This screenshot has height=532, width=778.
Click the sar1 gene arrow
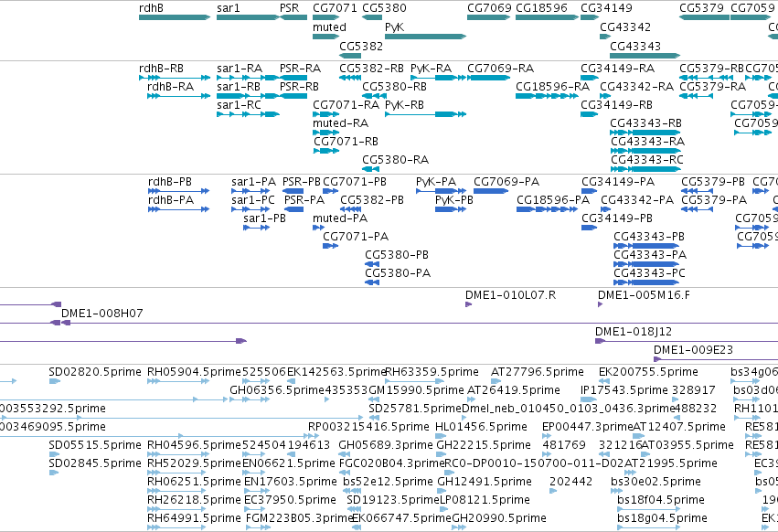(248, 17)
